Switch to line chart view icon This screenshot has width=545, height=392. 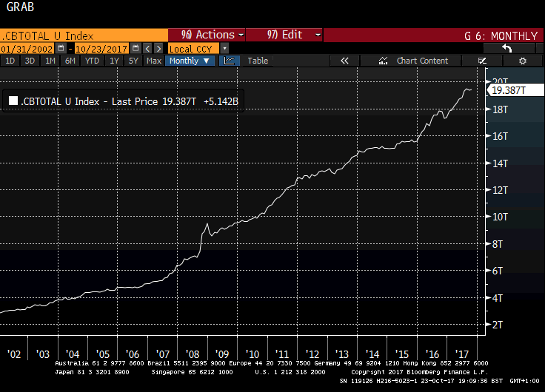click(x=230, y=61)
